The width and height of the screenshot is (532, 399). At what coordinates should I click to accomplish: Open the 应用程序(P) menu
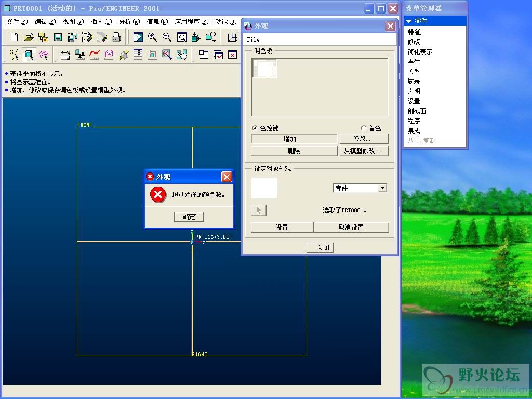pyautogui.click(x=192, y=22)
